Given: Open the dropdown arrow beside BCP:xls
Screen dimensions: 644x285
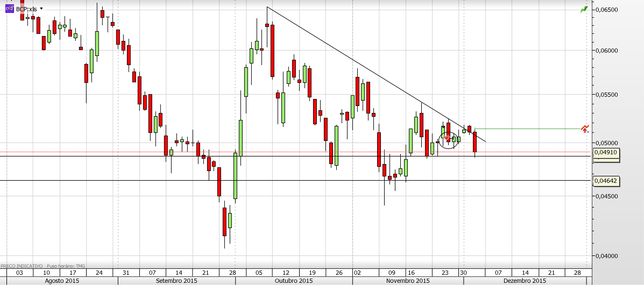Looking at the screenshot, I should (x=41, y=9).
